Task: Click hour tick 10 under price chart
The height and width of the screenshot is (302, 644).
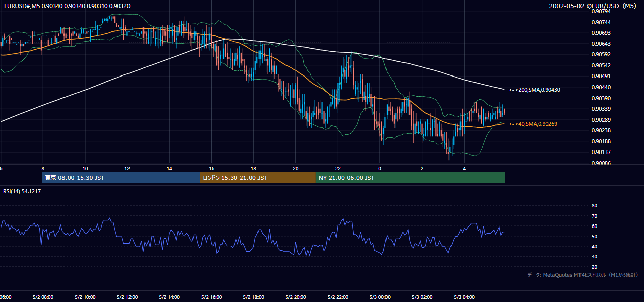Action: point(85,169)
